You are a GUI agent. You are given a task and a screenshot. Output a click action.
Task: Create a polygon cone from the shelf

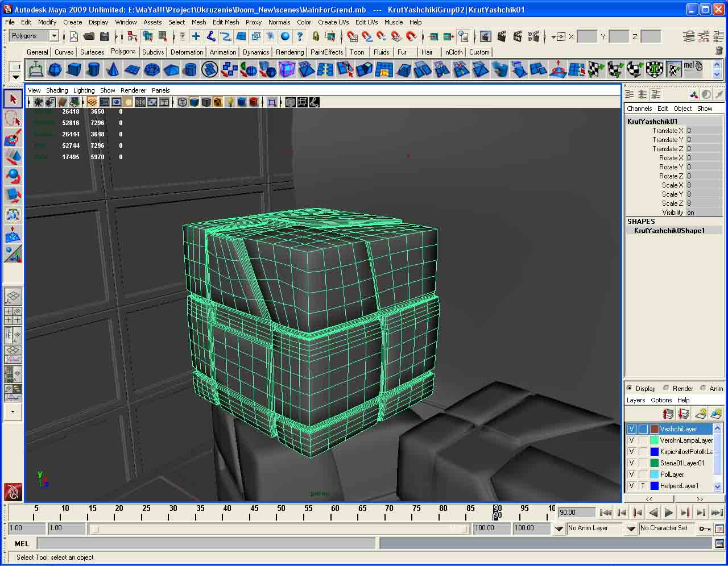click(113, 70)
